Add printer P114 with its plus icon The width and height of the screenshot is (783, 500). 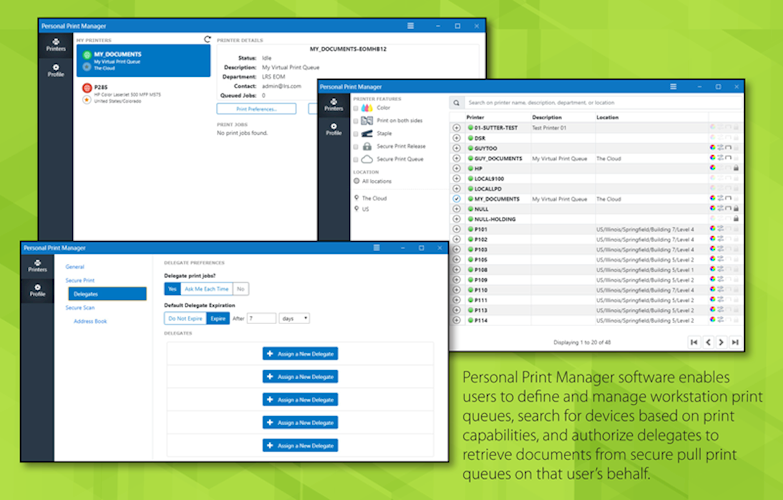[456, 320]
